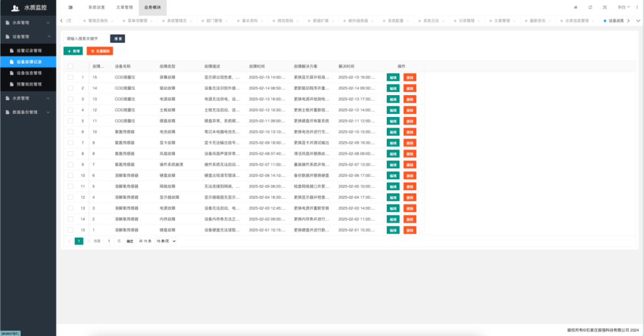Open the 15 条/页 page size dropdown
644x336 pixels.
tap(165, 241)
